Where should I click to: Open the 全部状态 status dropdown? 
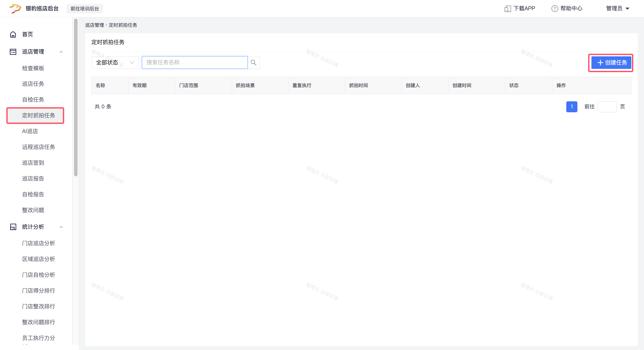click(115, 62)
